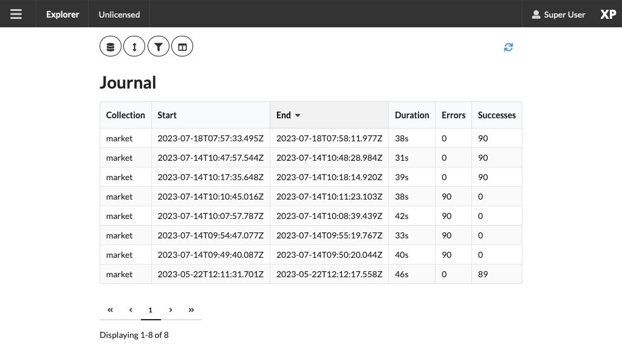622x364 pixels.
Task: Sort by the Duration column header
Action: pyautogui.click(x=412, y=115)
